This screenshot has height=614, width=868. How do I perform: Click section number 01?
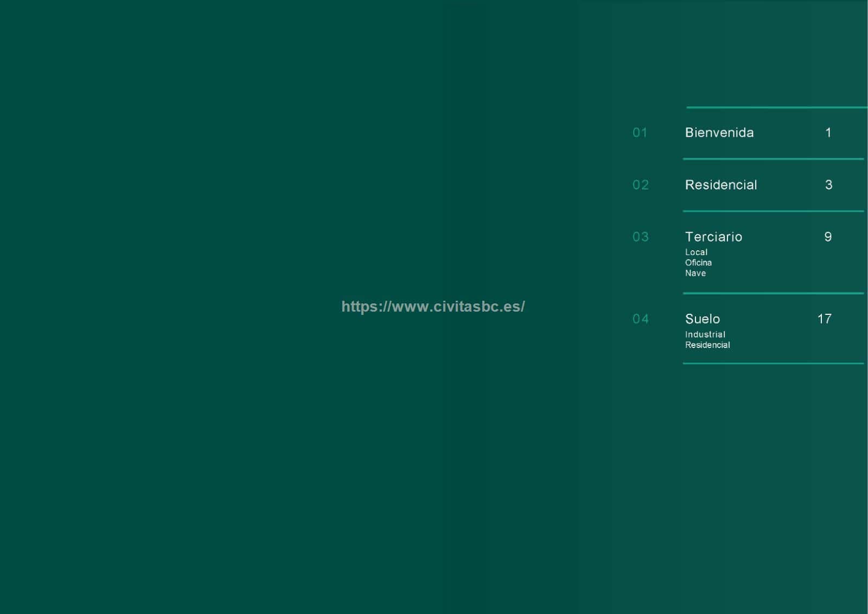click(x=640, y=132)
